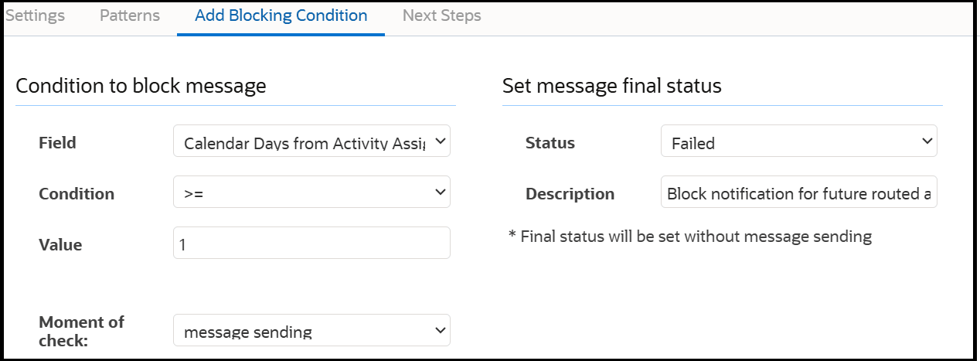Viewport: 980px width, 361px height.
Task: Open the Patterns tab
Action: [130, 16]
